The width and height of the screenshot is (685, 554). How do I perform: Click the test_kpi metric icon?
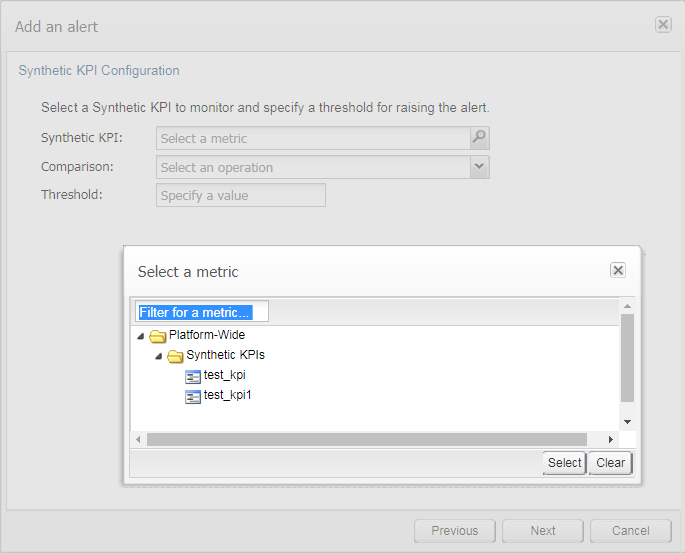pyautogui.click(x=193, y=376)
